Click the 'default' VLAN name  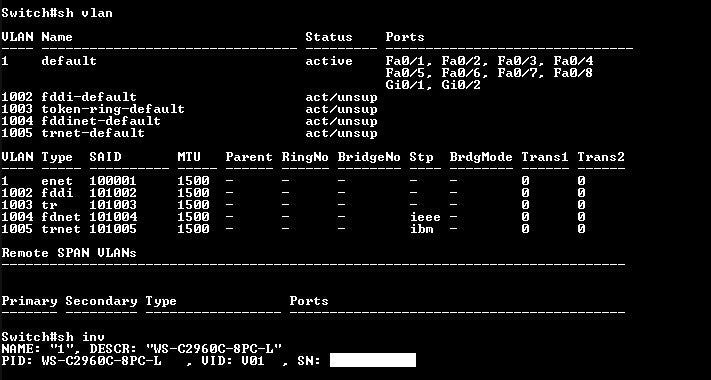click(x=69, y=61)
